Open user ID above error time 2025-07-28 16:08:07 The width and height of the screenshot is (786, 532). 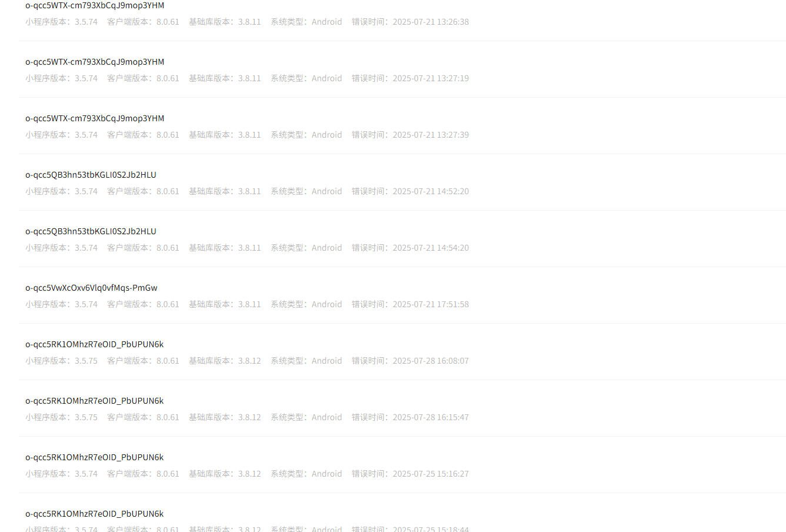[x=94, y=344]
